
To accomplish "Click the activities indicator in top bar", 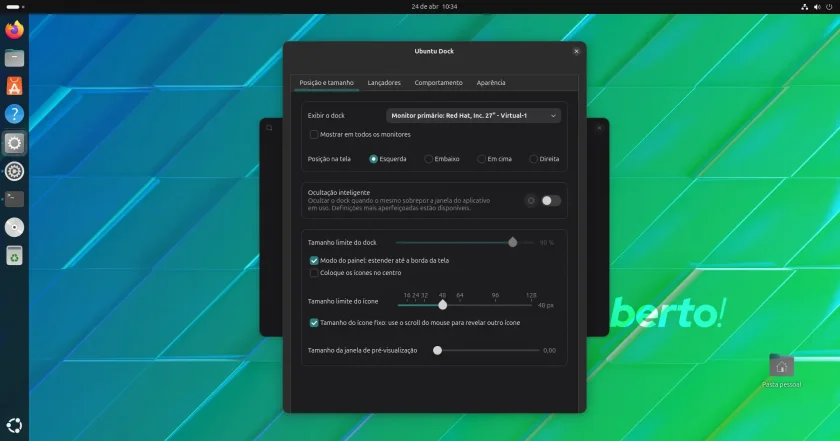I will pos(14,7).
